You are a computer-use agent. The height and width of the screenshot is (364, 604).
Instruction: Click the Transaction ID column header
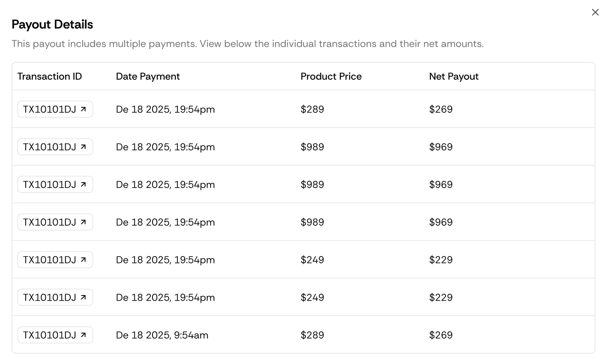[x=49, y=76]
